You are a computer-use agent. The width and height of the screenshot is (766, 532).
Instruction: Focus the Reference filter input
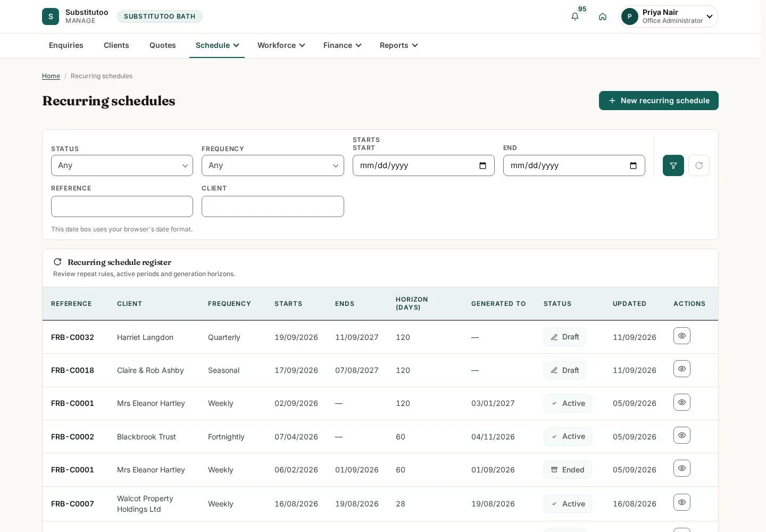point(122,206)
